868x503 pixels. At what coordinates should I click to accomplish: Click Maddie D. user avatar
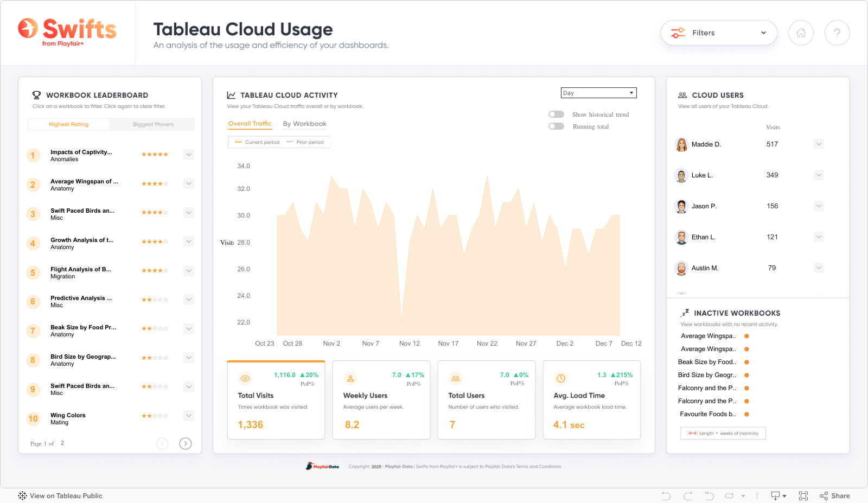coord(681,144)
